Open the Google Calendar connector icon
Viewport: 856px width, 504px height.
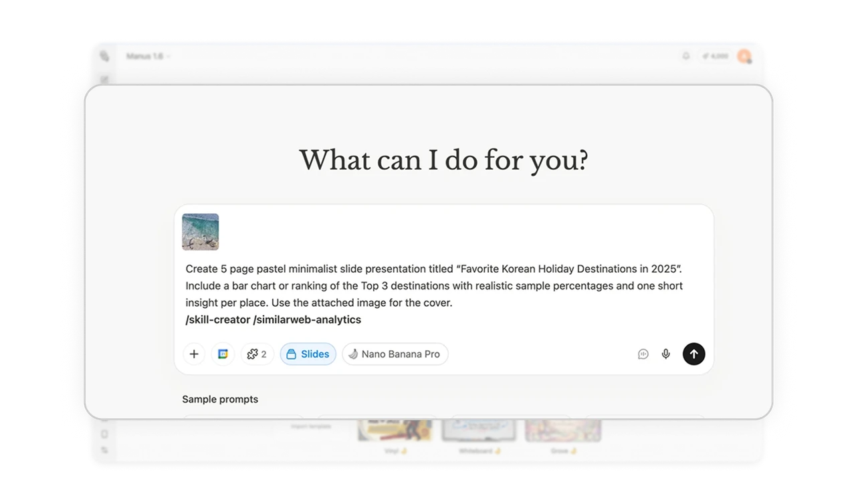(223, 354)
